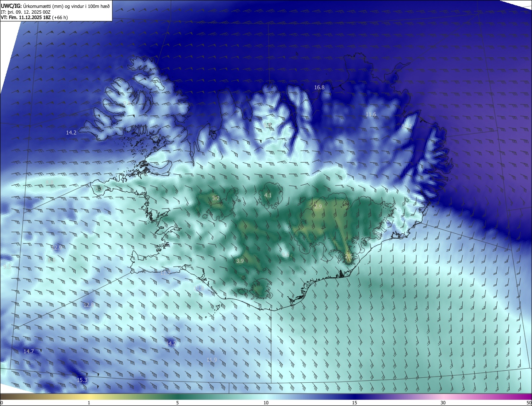Viewport: 532px width, 406px height.
Task: Click the 1 tick label on the color scale
Action: pos(89,403)
